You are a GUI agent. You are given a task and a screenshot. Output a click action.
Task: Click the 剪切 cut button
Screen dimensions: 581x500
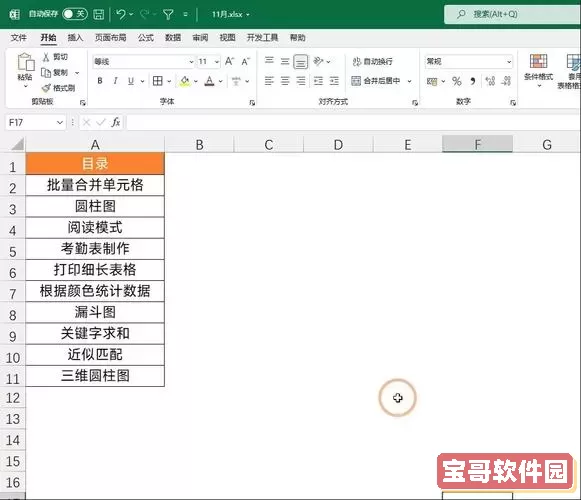[55, 57]
